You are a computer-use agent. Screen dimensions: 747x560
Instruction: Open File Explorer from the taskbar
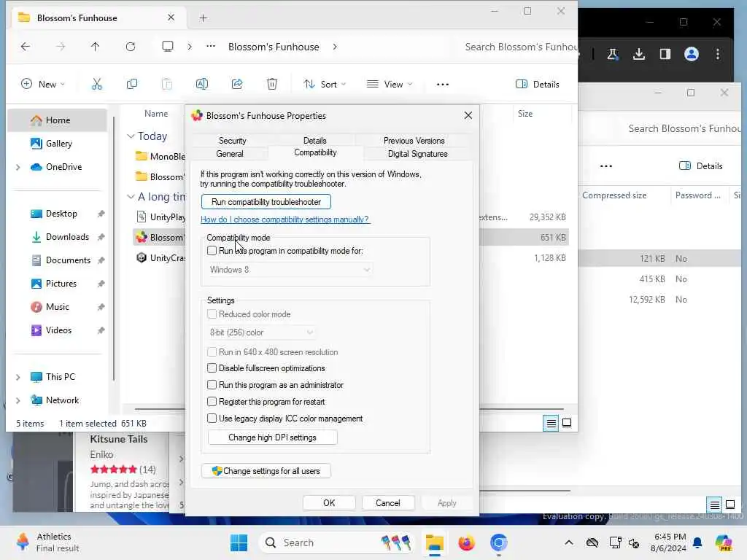coord(435,542)
